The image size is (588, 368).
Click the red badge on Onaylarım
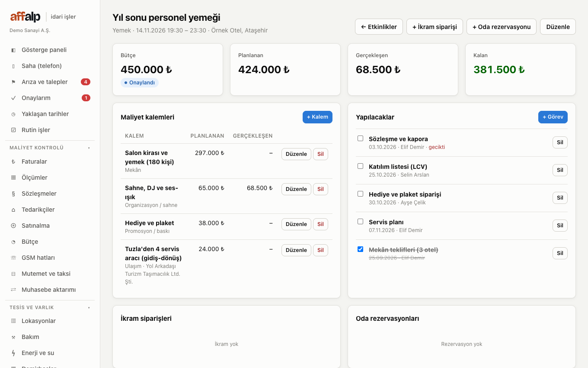click(86, 98)
